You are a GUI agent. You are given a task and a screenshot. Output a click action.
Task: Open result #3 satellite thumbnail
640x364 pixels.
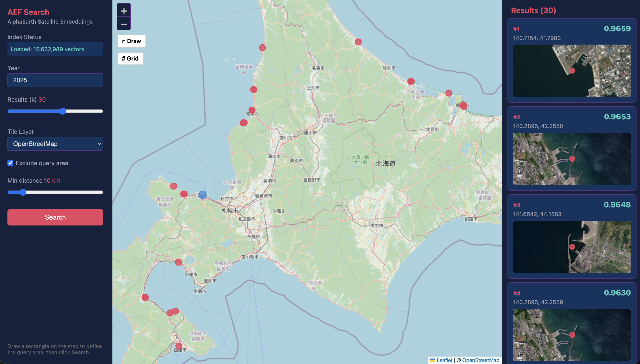[x=572, y=247]
